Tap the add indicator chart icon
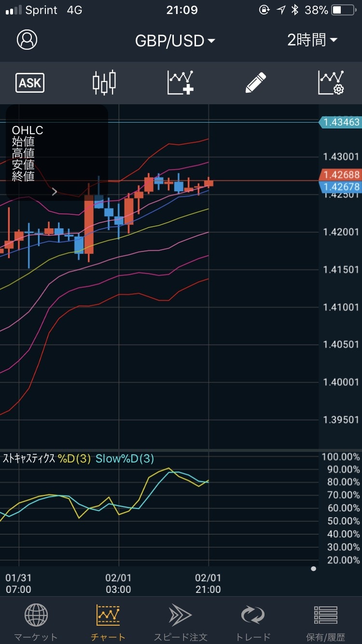 point(181,83)
